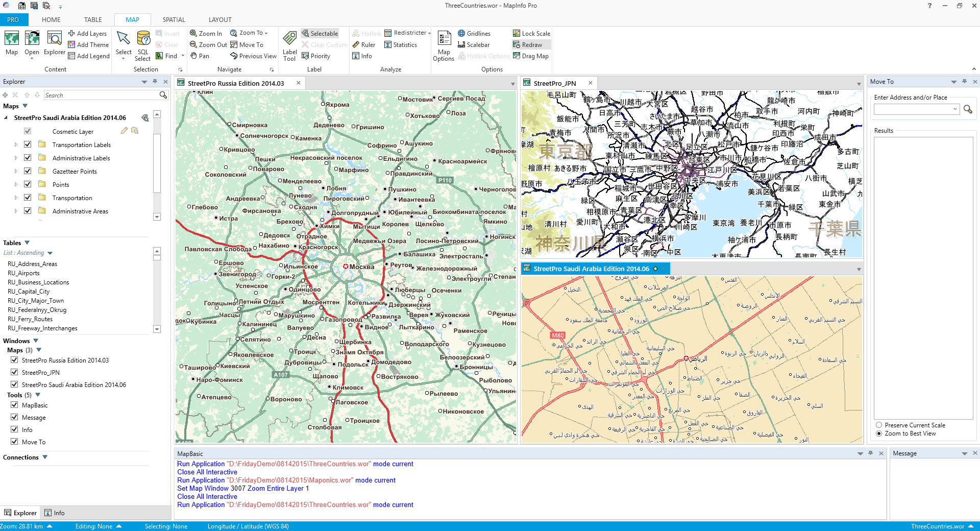Switch to the Info tab at bottom left
The height and width of the screenshot is (531, 980).
tap(55, 513)
